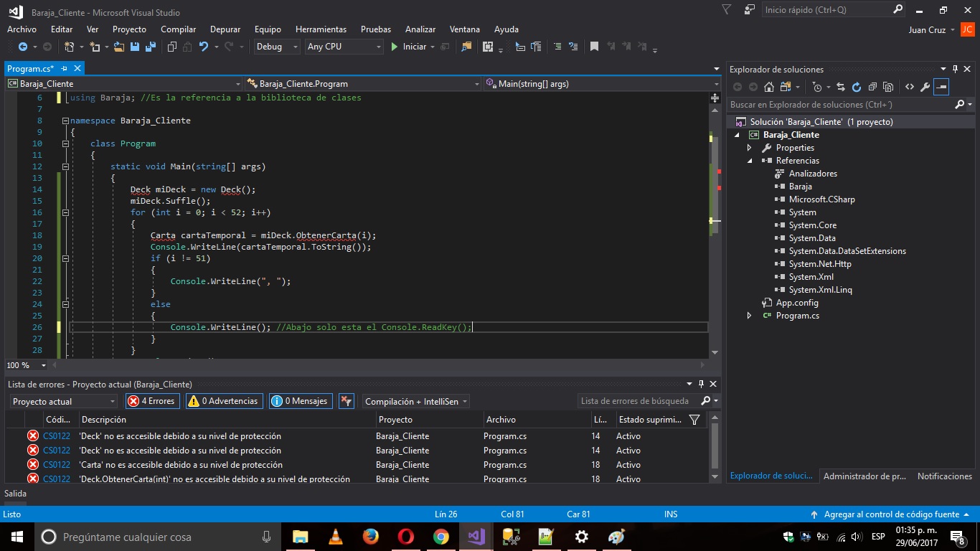Click the comment selected lines icon

point(557,47)
